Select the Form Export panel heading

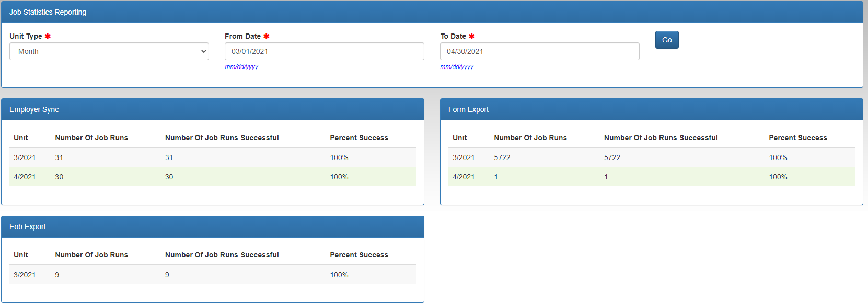pos(468,109)
